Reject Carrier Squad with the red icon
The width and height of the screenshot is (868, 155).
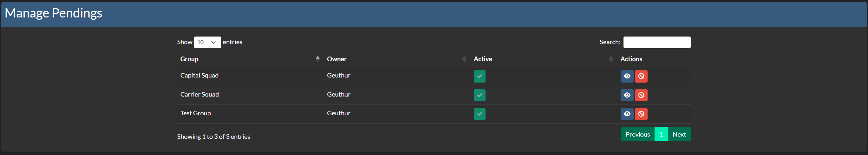pos(641,95)
